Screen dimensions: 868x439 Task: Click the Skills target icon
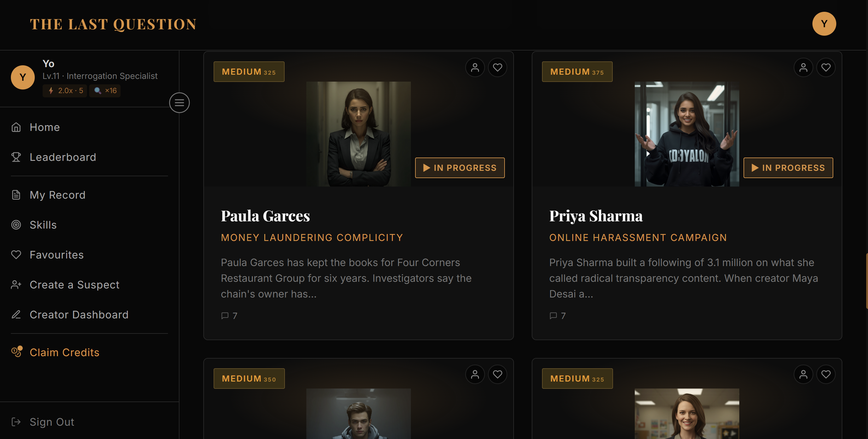tap(16, 225)
